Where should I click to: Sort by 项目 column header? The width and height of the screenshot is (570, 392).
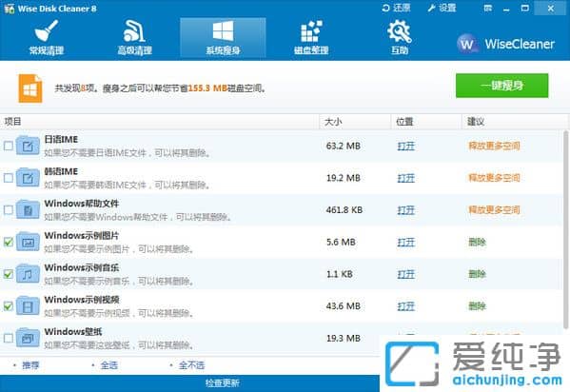click(160, 122)
